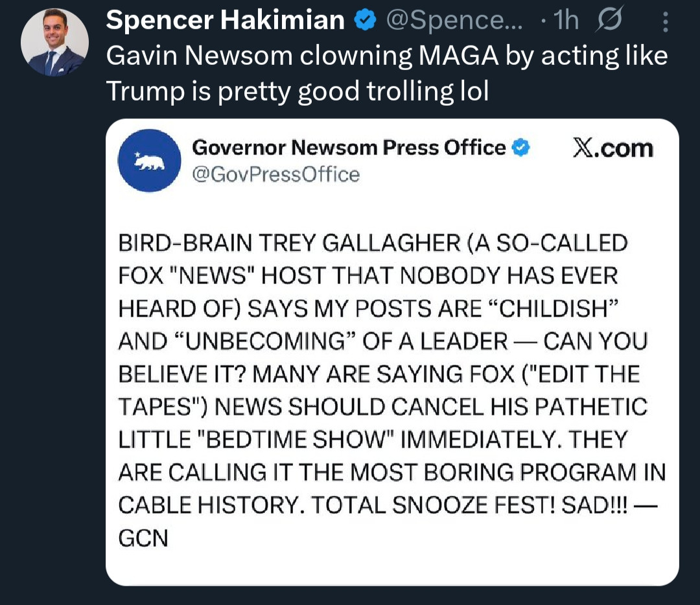This screenshot has width=700, height=605.
Task: Open the three-dot more options menu
Action: tap(665, 22)
